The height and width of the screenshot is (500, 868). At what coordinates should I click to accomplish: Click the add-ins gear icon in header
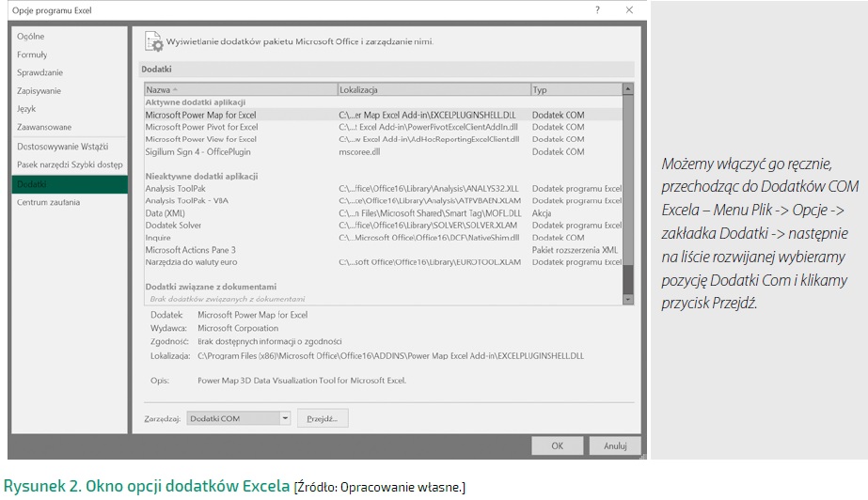click(153, 41)
